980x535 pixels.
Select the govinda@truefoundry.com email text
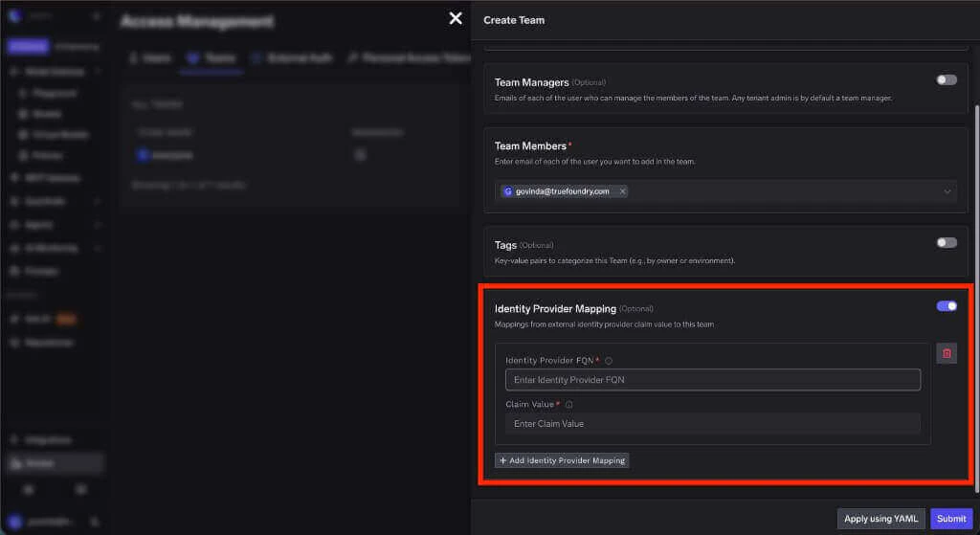pyautogui.click(x=562, y=191)
